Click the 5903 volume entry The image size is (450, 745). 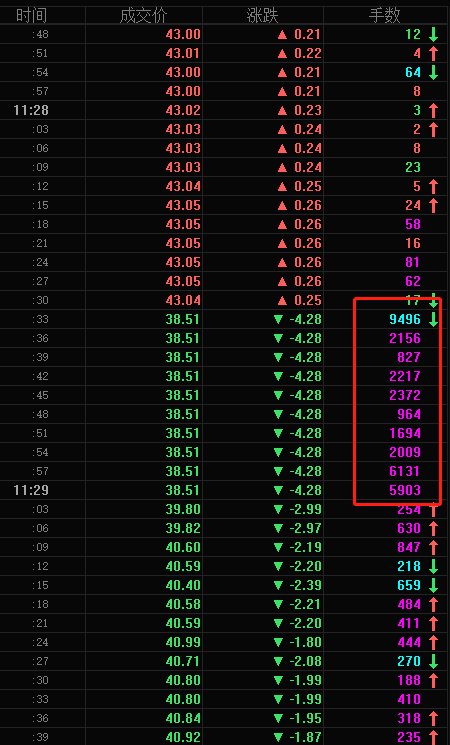tap(405, 490)
